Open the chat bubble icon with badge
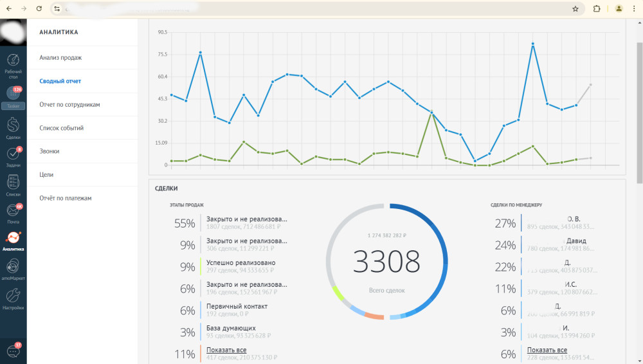The height and width of the screenshot is (364, 643). coord(14,351)
